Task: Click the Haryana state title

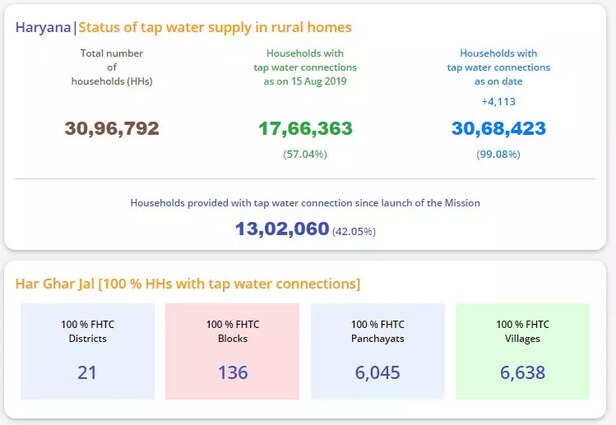Action: click(x=43, y=27)
